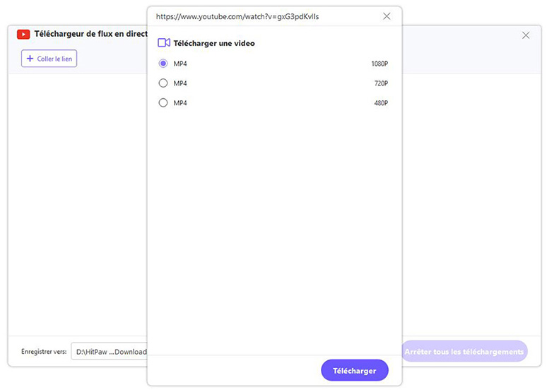Viewport: 547px width, 392px height.
Task: Click the video camera icon beside Télécharger une video
Action: click(164, 43)
